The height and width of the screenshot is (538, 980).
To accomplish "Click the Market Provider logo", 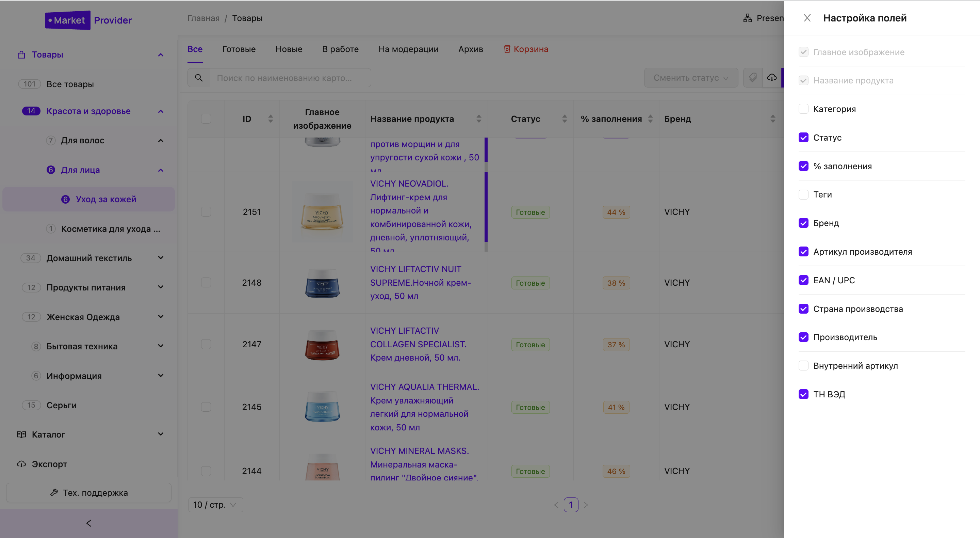I will click(88, 20).
